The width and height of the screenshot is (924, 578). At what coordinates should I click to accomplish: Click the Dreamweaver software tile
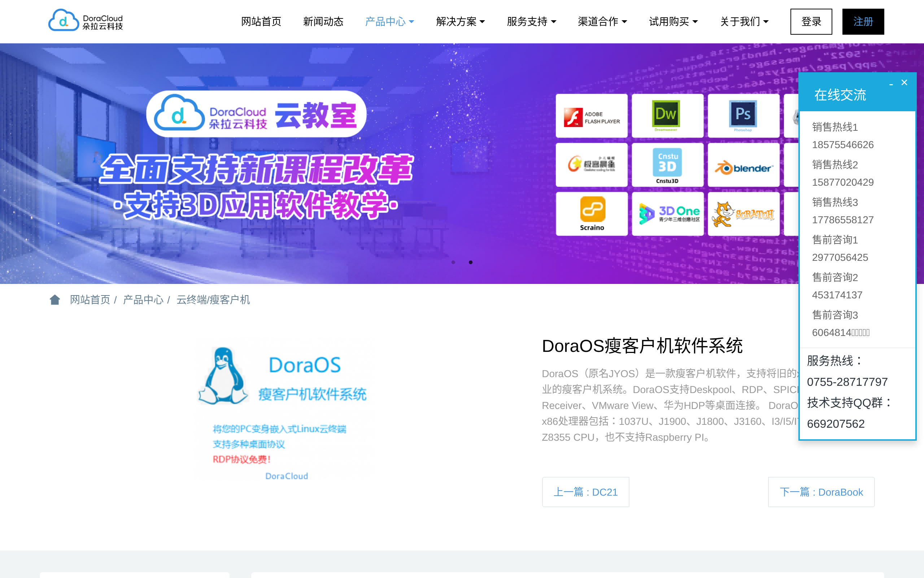pos(667,116)
